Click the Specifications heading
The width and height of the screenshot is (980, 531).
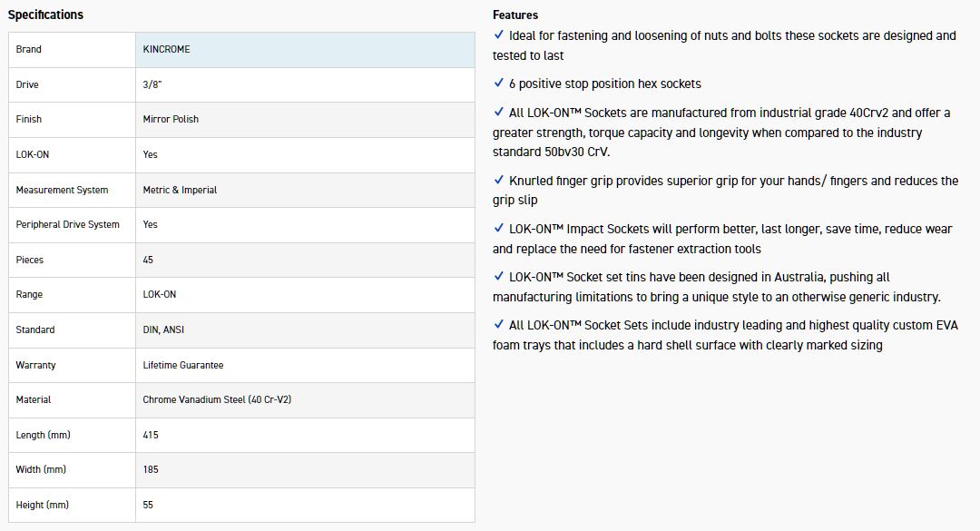tap(45, 15)
